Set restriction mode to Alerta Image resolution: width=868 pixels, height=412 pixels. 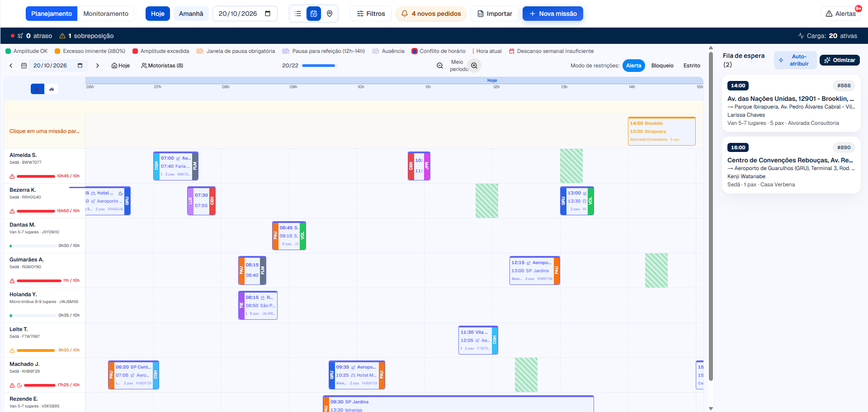coord(633,66)
